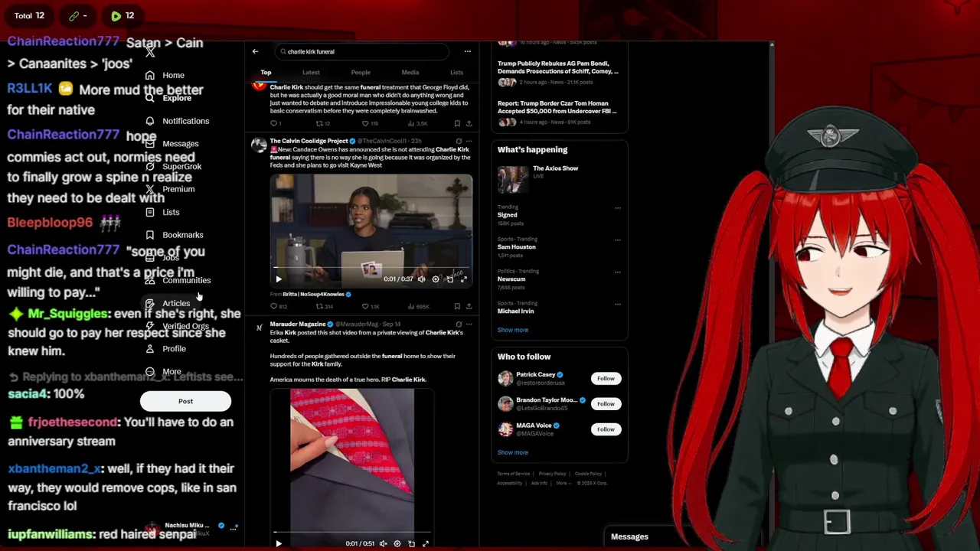Unmute the Marauder Magazine video
Image resolution: width=980 pixels, height=551 pixels.
383,543
